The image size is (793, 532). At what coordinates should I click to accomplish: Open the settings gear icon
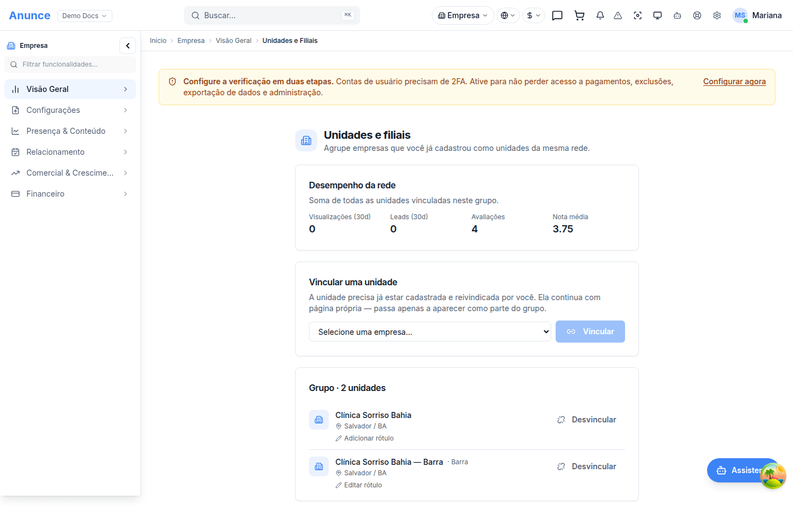click(x=717, y=15)
